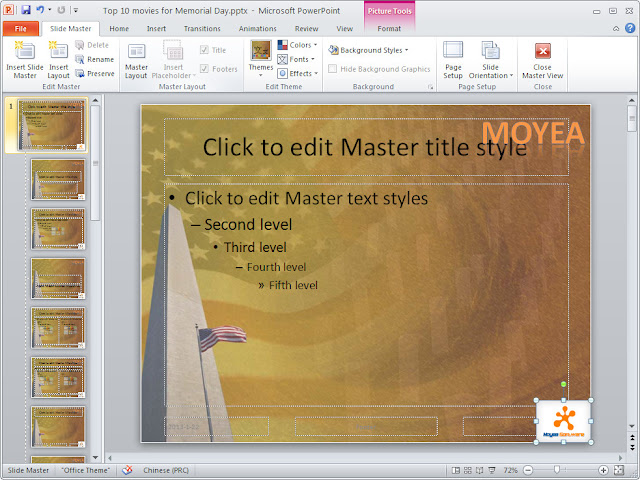Screen dimensions: 640x480
Task: Click the spell check status icon
Action: (127, 470)
